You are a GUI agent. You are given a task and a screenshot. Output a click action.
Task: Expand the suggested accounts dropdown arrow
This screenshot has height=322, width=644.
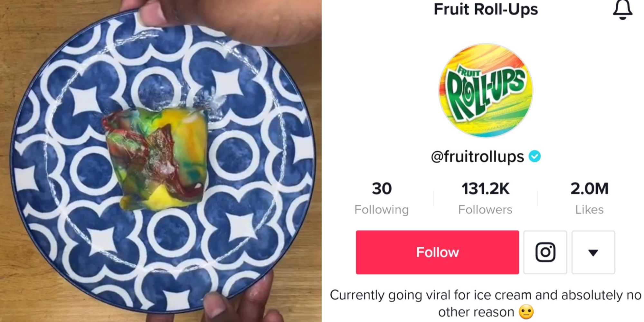pyautogui.click(x=593, y=252)
